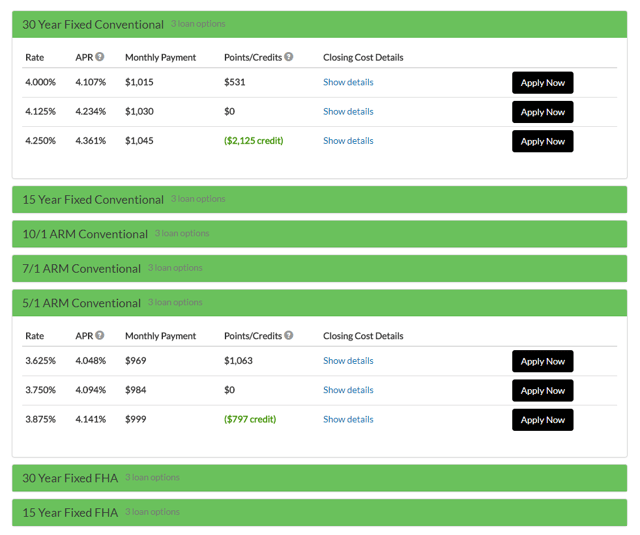Click the $531 points value
640x535 pixels.
(235, 82)
